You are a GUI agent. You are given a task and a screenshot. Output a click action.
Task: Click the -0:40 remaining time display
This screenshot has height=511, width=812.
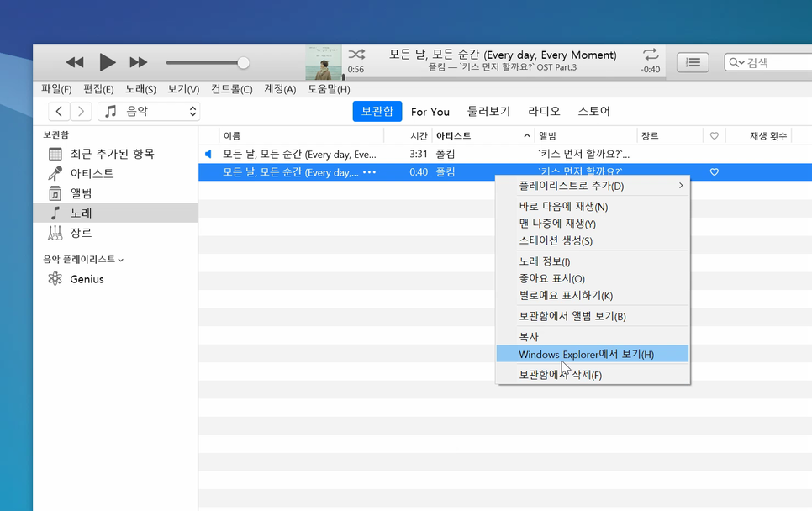tap(651, 70)
